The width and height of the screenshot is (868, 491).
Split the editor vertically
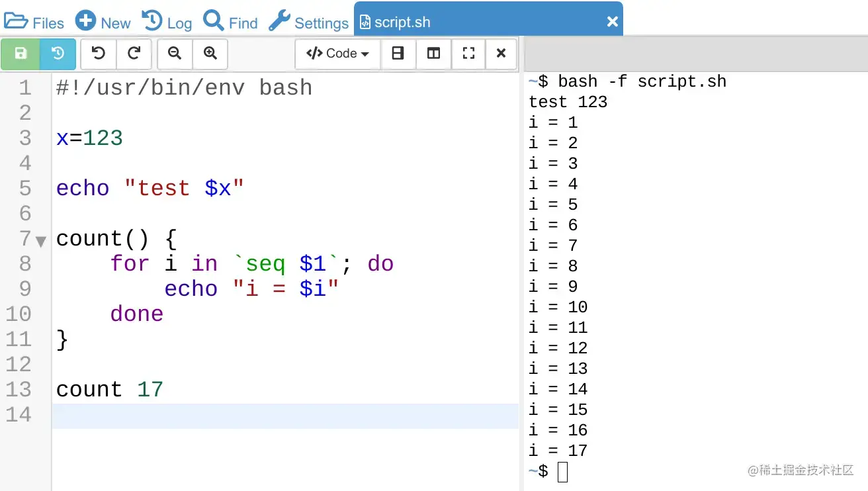click(433, 54)
